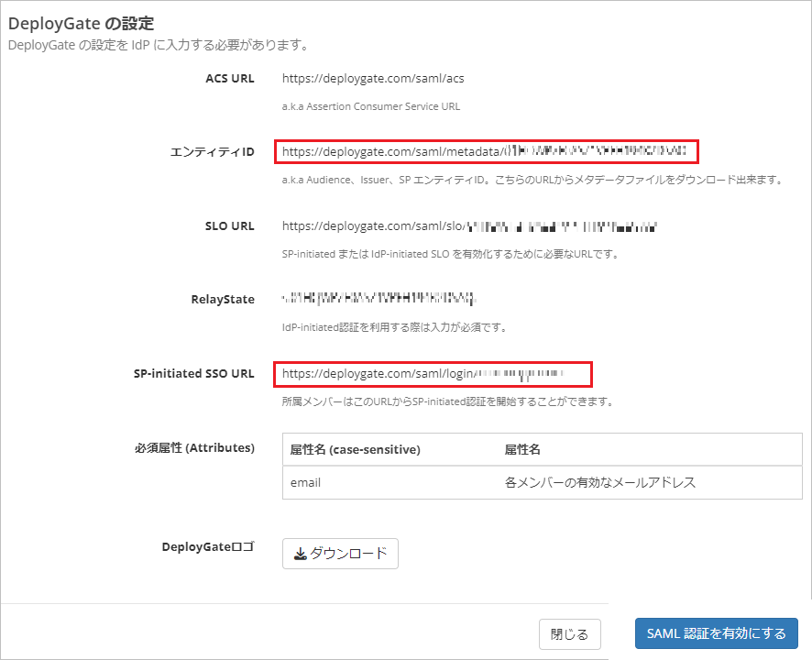
Task: Click the SAML 認証を有効にする button
Action: coord(716,633)
